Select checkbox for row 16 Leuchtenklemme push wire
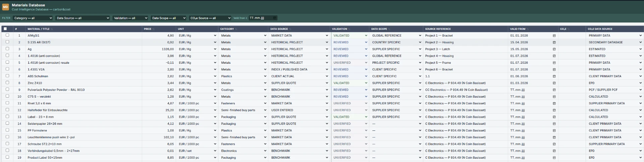644x162 pixels. tap(7, 137)
